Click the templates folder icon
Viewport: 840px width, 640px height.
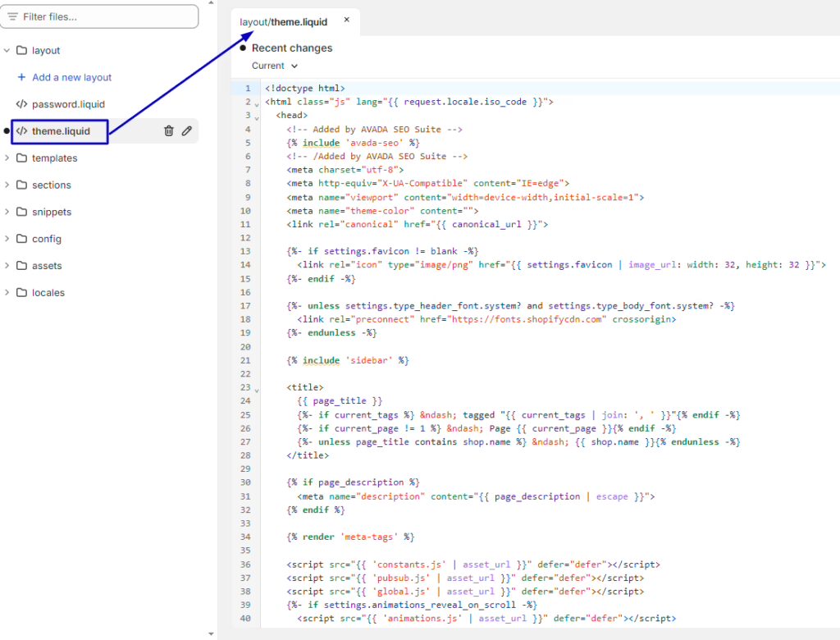[21, 158]
